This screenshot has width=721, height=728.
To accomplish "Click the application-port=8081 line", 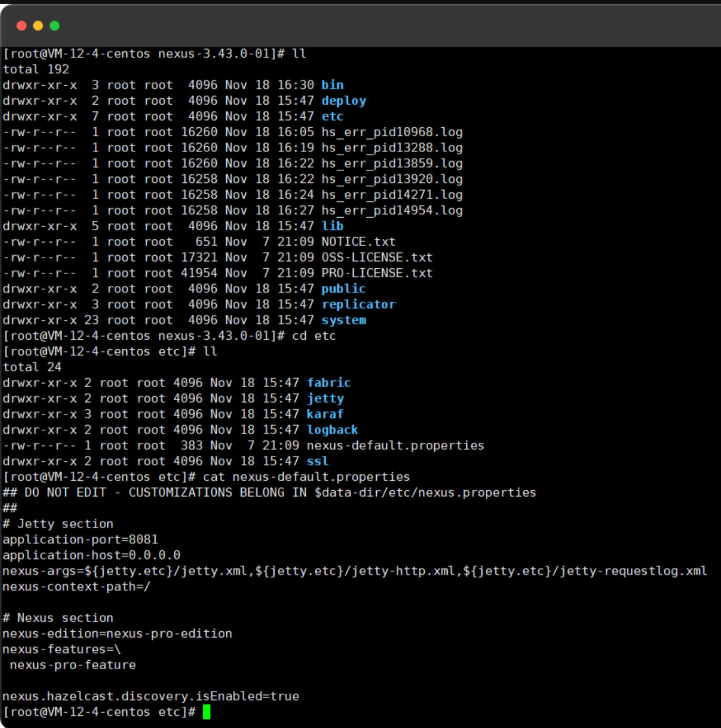I will point(81,540).
